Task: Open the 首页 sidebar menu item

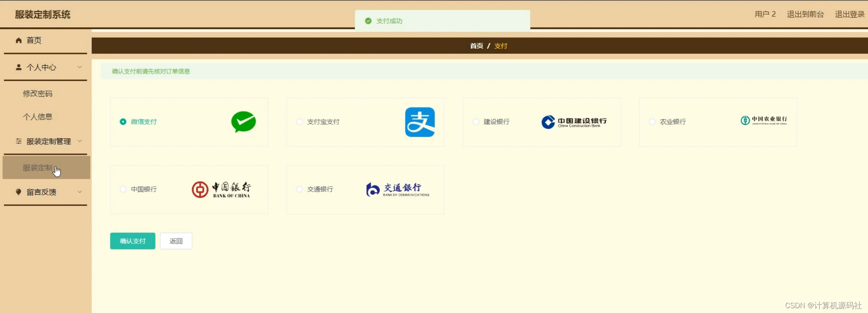Action: pos(46,40)
